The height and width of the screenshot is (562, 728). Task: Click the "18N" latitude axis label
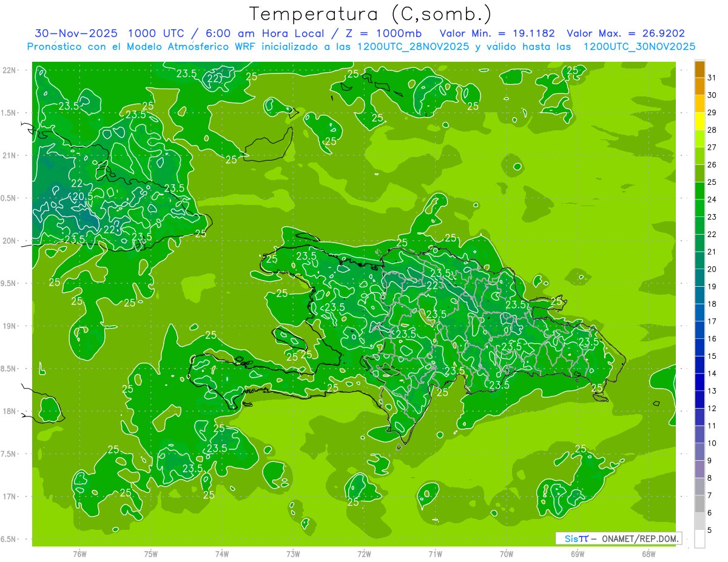coord(9,412)
